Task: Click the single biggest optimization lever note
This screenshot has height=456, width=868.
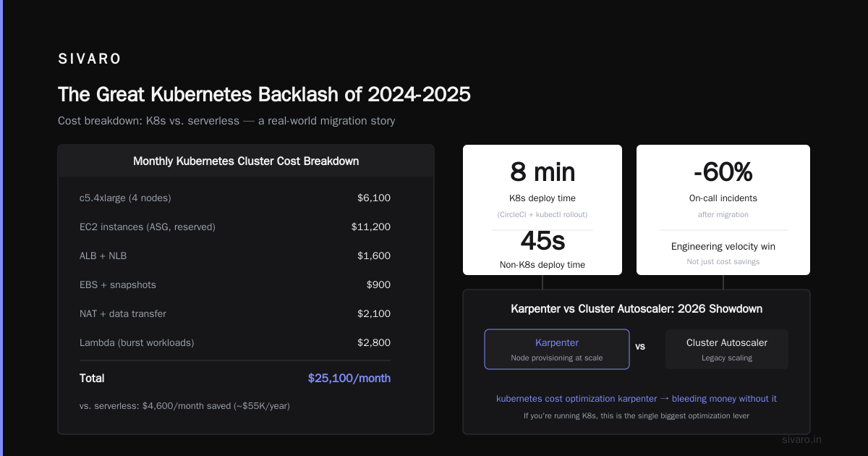Action: tap(637, 415)
